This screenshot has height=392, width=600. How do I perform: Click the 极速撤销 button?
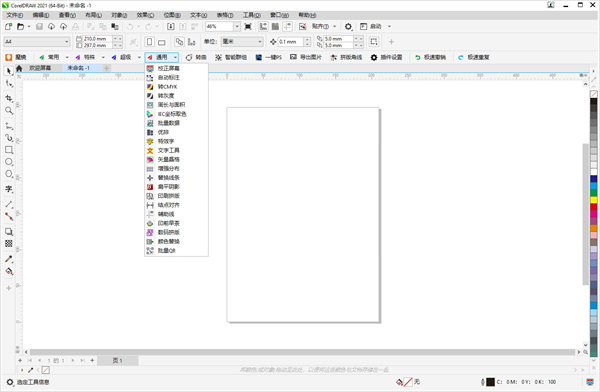tap(430, 57)
